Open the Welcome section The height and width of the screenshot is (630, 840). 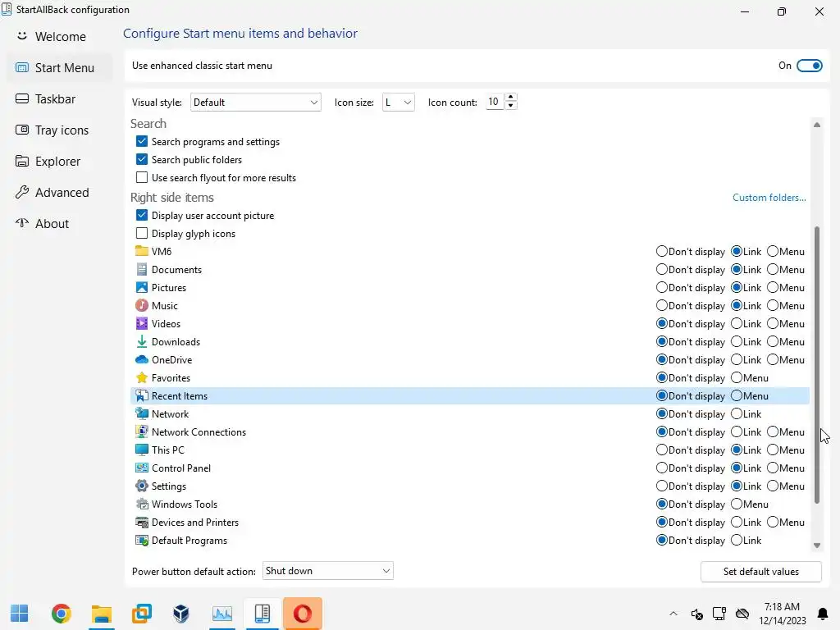(x=60, y=36)
